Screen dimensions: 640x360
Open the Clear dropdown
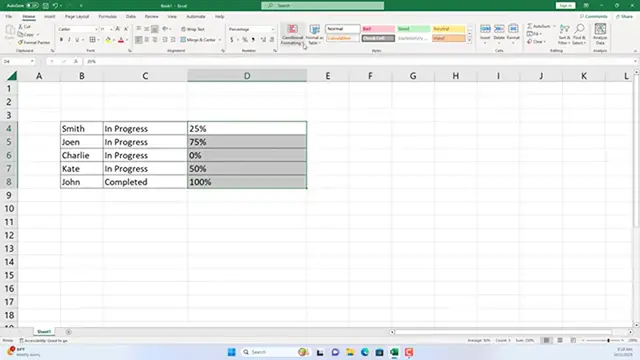[x=537, y=42]
